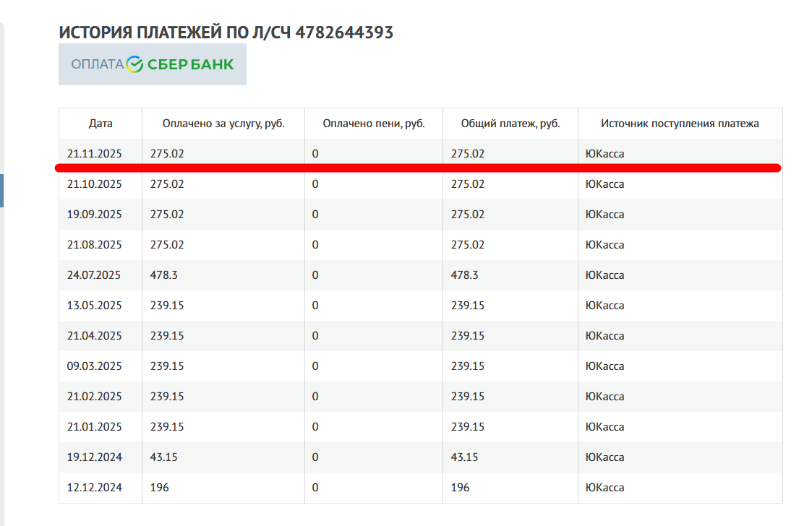The width and height of the screenshot is (812, 526).
Task: Click the 21.01.2025 date cell
Action: [x=94, y=427]
